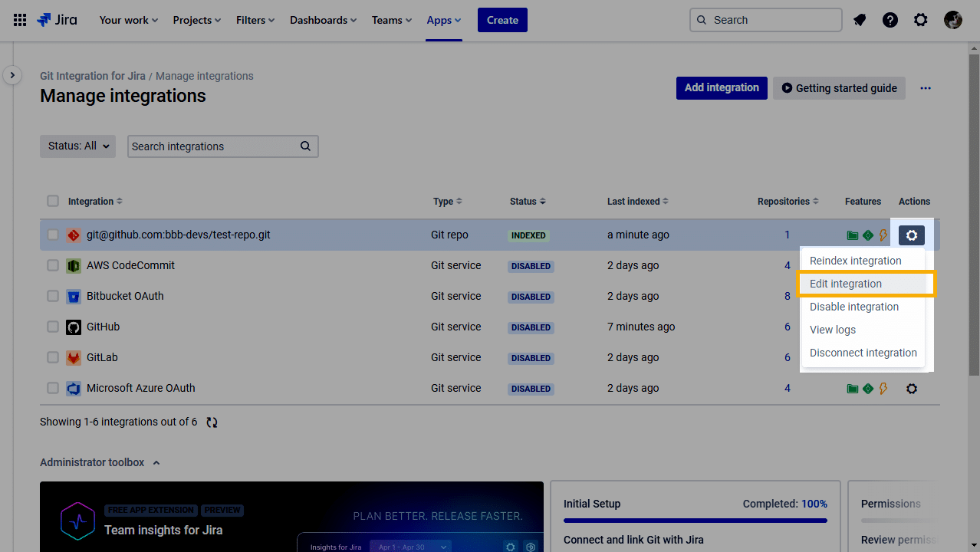
Task: Expand the Dashboards dropdown
Action: coord(324,20)
